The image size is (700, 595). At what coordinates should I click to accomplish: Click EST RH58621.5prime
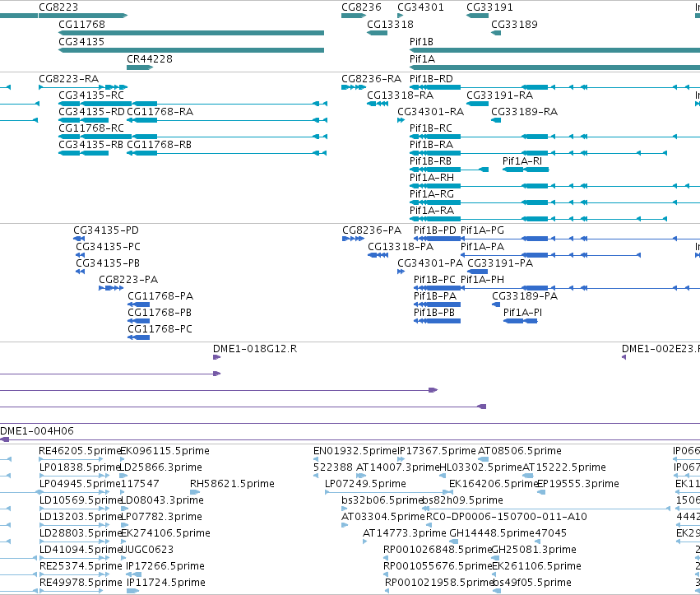pyautogui.click(x=232, y=484)
